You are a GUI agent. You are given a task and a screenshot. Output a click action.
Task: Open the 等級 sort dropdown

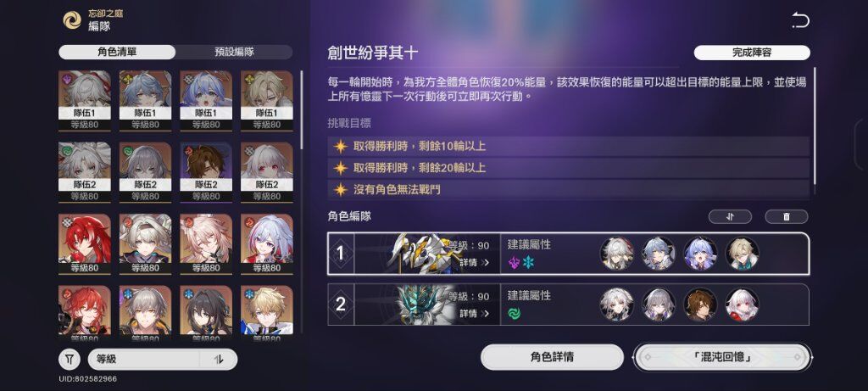point(144,360)
